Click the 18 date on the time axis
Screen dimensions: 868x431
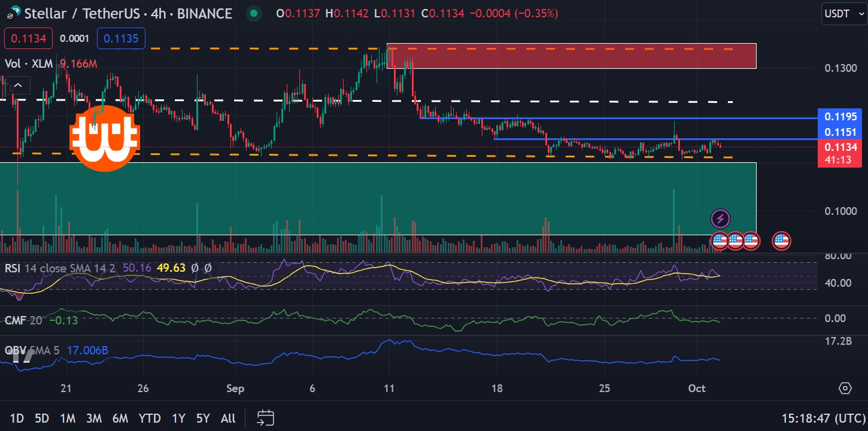coord(496,388)
